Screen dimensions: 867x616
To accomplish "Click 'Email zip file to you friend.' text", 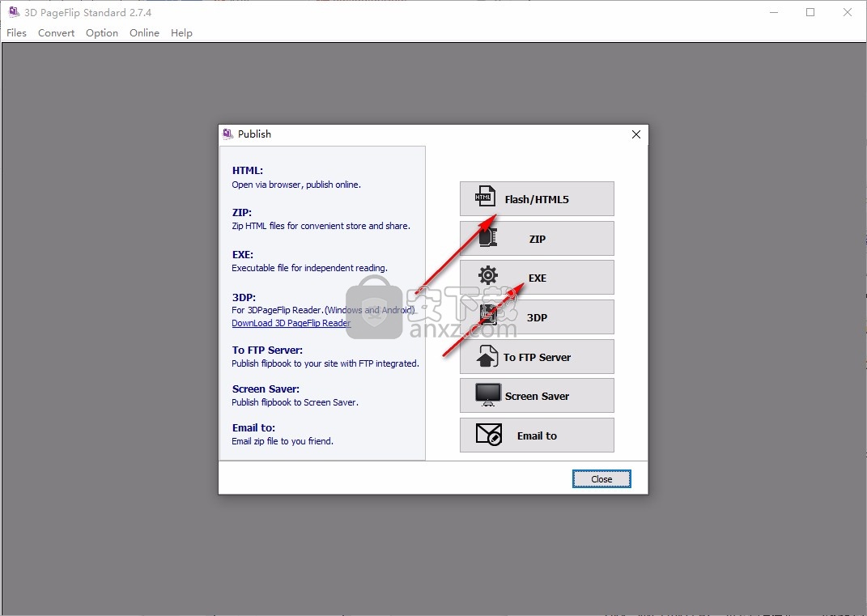I will coord(283,440).
